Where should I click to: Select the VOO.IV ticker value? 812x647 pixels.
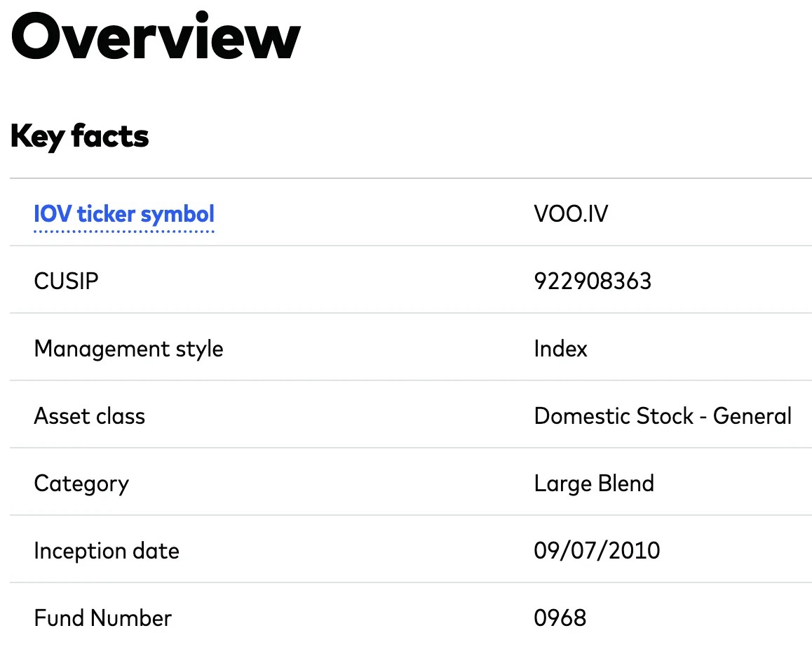(x=571, y=214)
